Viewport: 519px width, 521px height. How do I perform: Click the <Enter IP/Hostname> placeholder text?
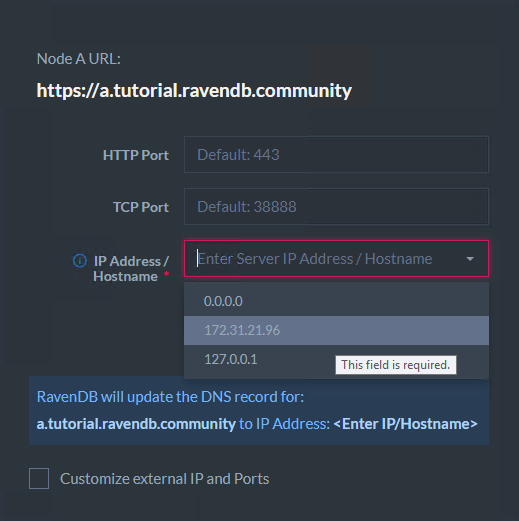(x=405, y=424)
